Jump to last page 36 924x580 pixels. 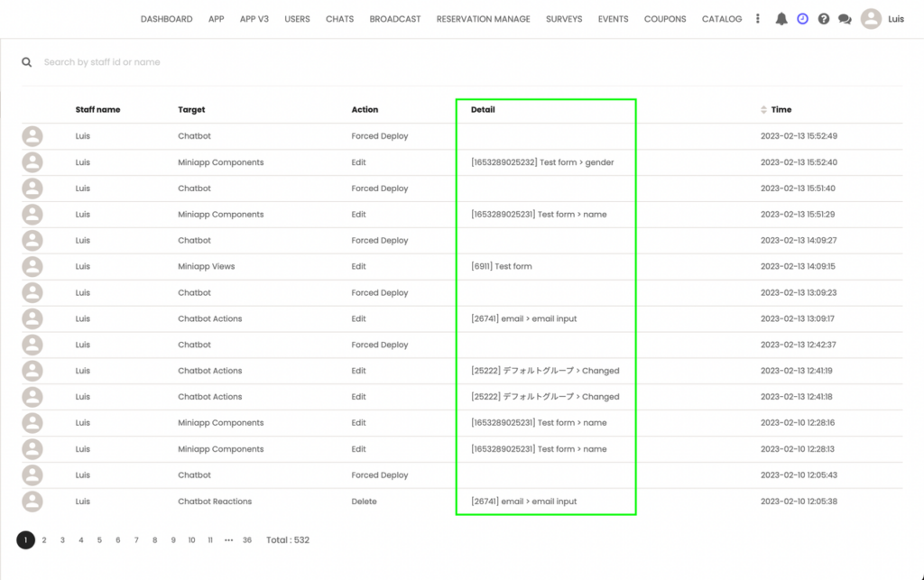(x=247, y=540)
